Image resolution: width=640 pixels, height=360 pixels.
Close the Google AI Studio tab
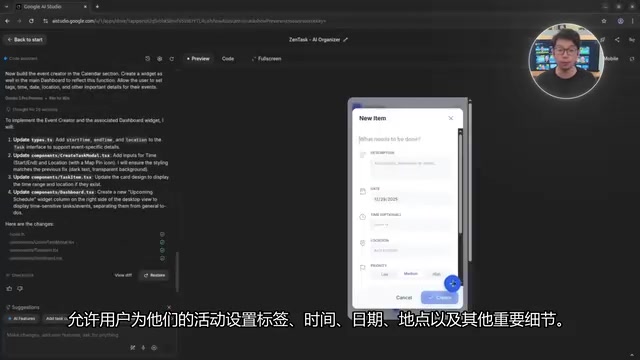(85, 7)
